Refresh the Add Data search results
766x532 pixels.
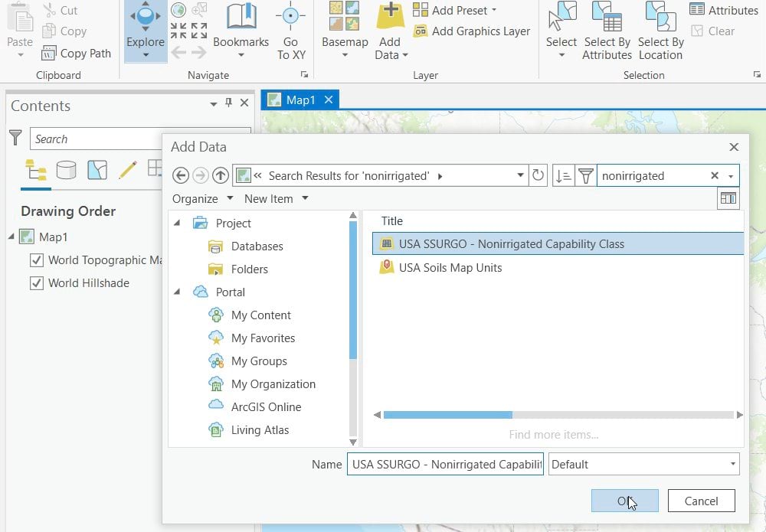[x=538, y=175]
